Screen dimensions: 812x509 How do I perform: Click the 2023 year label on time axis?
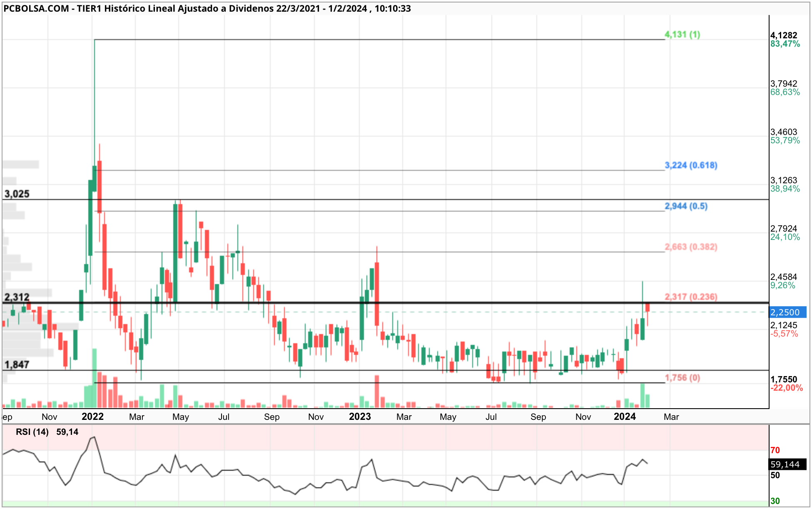360,417
